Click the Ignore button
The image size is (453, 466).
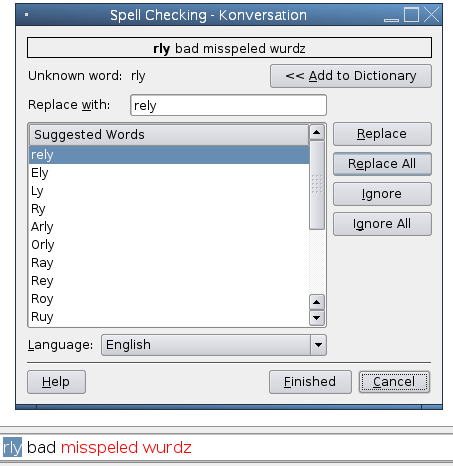click(x=382, y=194)
